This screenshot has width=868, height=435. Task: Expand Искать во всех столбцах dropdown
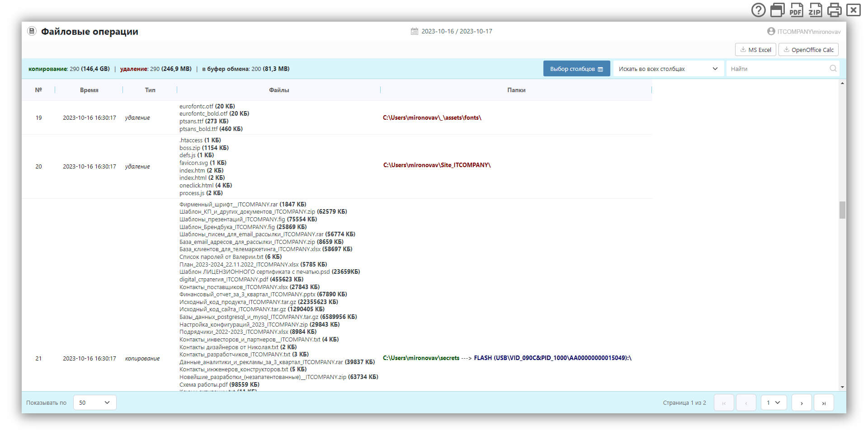click(668, 69)
